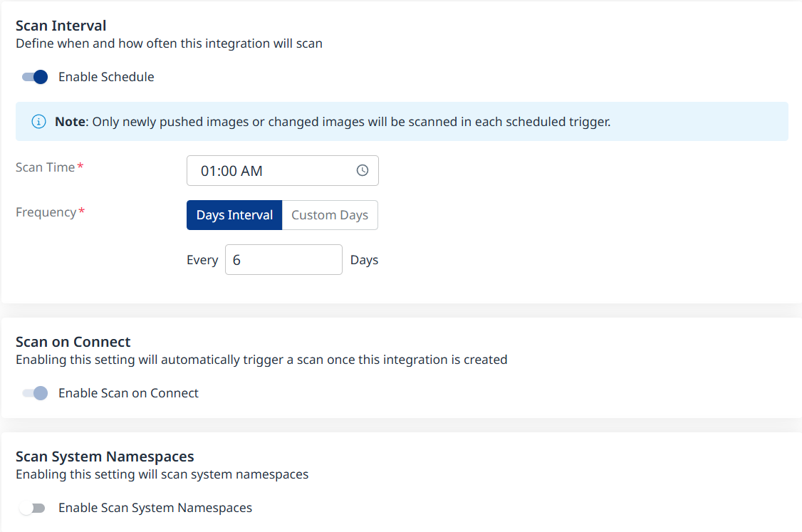Click the Scan Time field label

[45, 167]
